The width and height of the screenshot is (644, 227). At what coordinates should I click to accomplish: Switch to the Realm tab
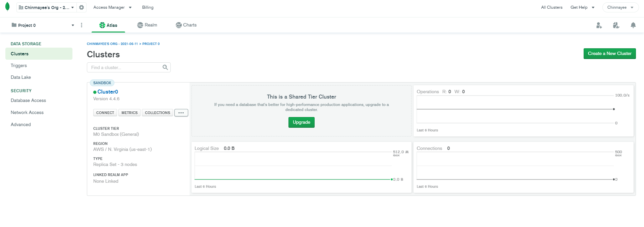point(147,25)
